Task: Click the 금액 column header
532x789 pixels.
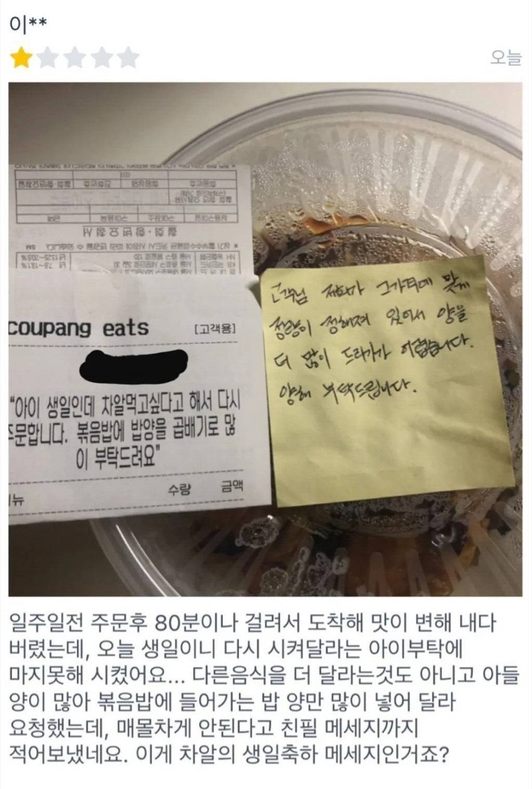Action: click(231, 487)
